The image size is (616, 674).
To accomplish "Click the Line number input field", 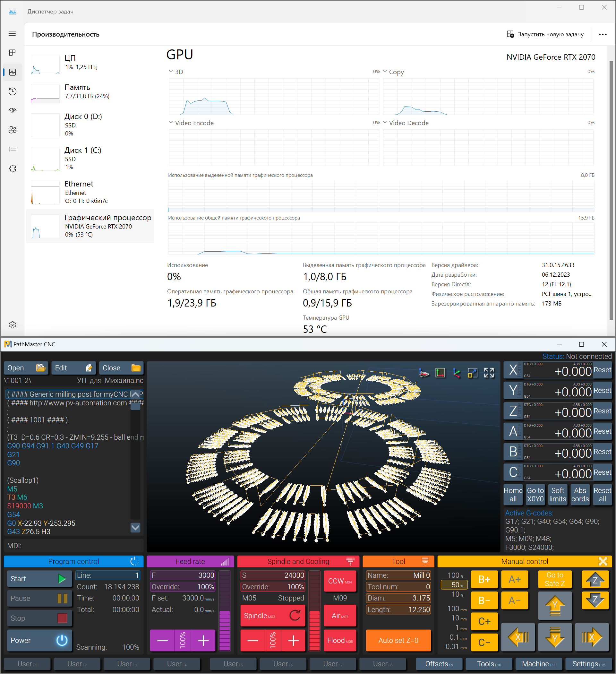I will click(x=107, y=575).
